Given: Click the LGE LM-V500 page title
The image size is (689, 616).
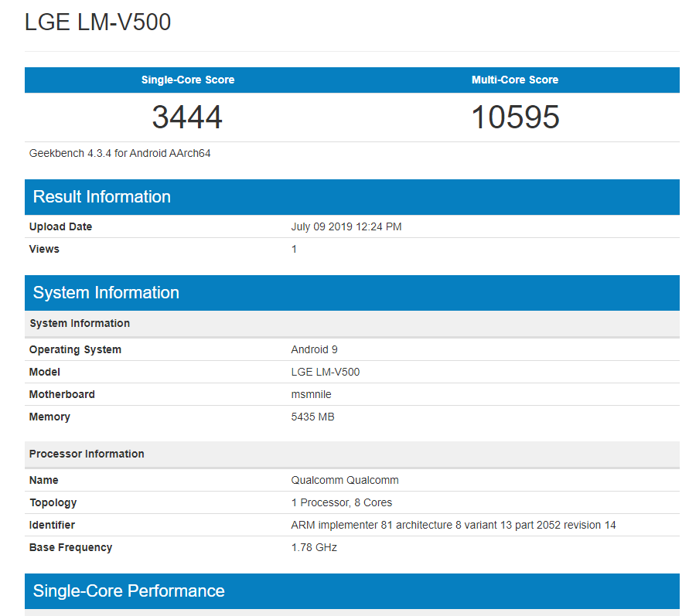Looking at the screenshot, I should tap(97, 22).
